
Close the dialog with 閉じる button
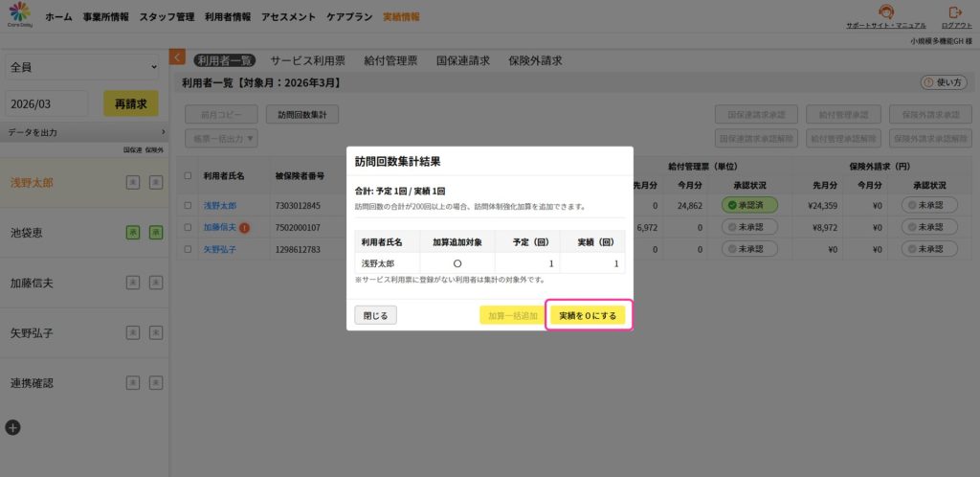pyautogui.click(x=375, y=315)
